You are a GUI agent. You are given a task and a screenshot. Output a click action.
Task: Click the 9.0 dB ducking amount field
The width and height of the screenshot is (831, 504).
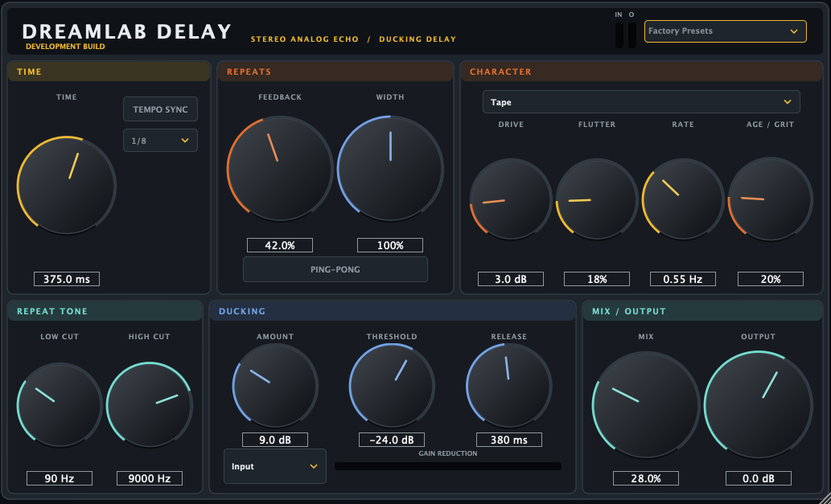click(x=275, y=440)
